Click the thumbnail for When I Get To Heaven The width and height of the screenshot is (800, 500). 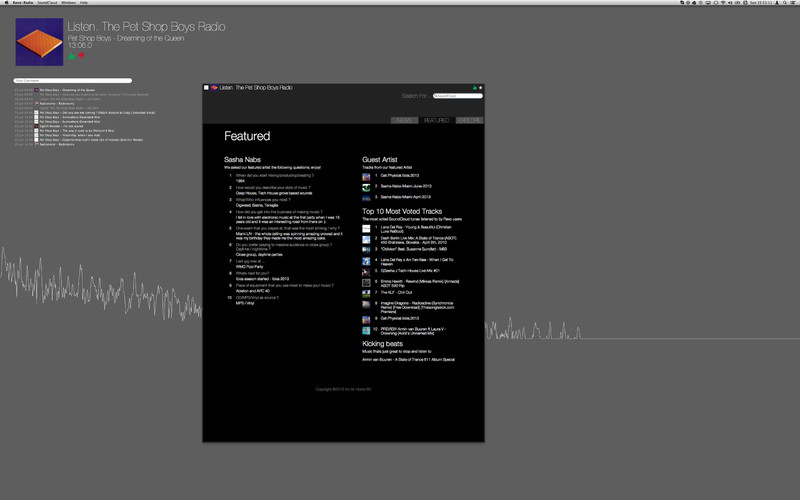(x=366, y=261)
